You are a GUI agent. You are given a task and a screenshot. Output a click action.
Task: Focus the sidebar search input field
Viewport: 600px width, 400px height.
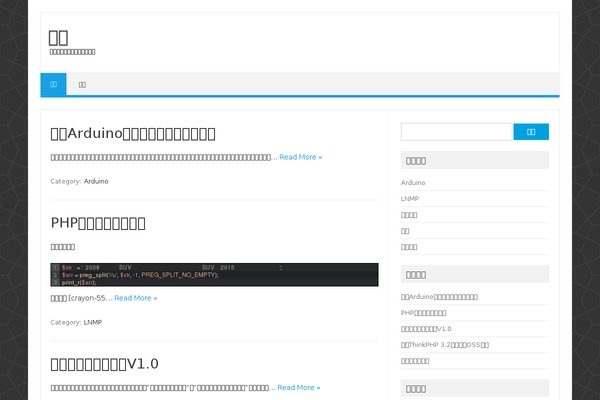457,132
